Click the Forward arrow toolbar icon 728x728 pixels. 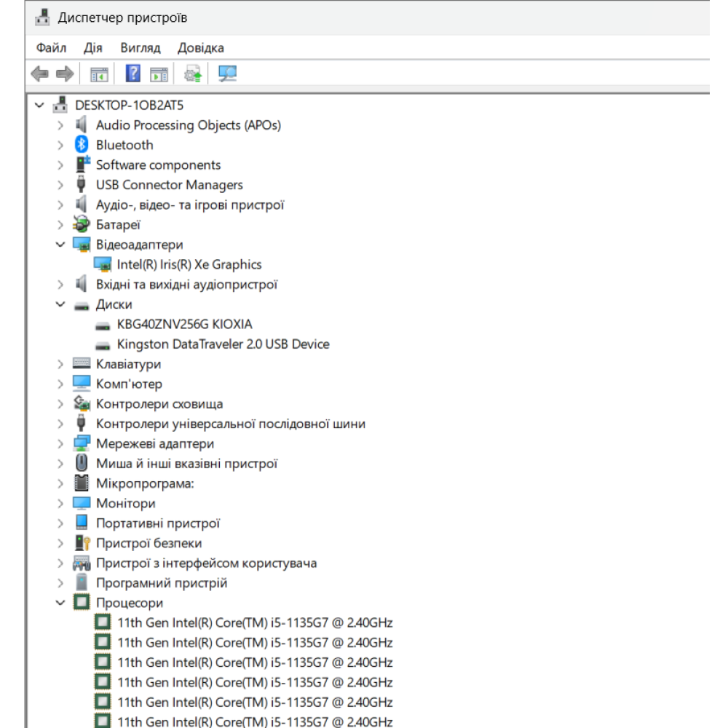tap(65, 74)
